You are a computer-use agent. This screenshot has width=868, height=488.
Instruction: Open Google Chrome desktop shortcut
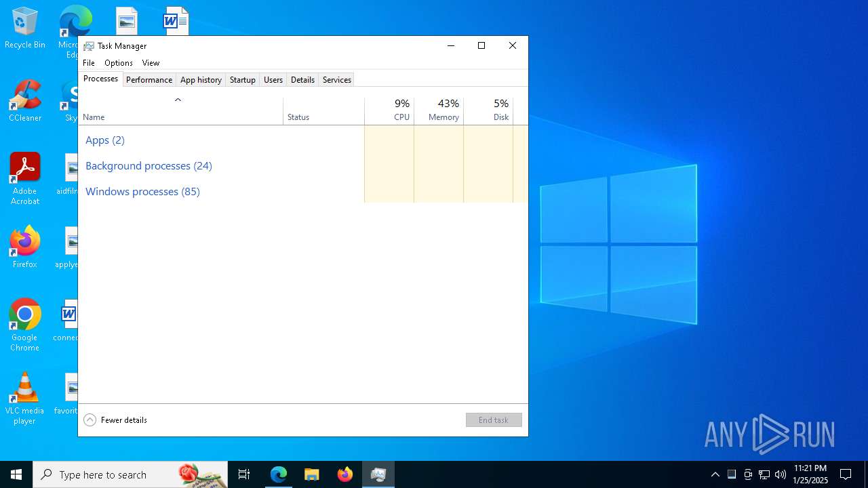click(25, 325)
